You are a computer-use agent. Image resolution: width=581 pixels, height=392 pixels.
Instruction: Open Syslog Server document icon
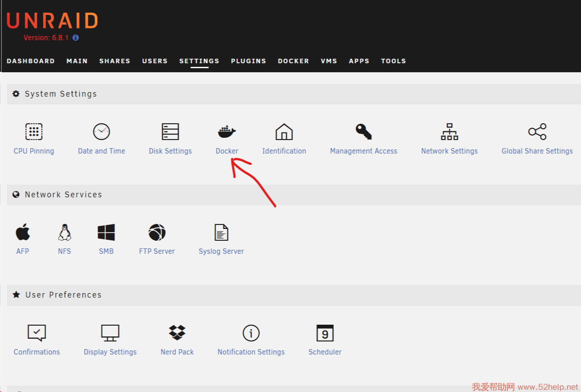[x=221, y=233]
